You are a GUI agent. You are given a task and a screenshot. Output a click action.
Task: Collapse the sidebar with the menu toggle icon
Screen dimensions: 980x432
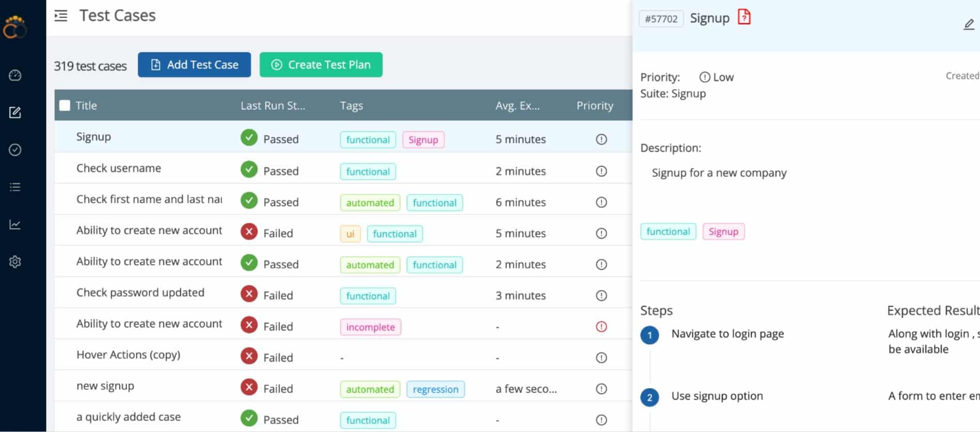pos(61,15)
